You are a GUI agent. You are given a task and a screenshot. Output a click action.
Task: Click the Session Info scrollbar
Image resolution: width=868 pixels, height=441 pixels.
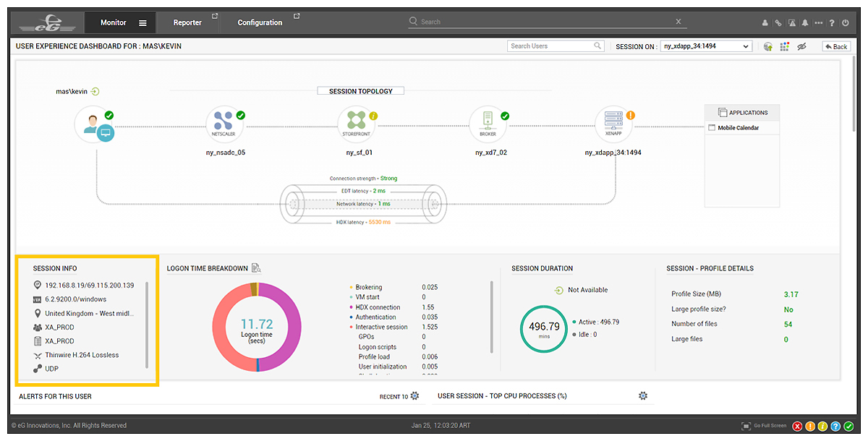(147, 325)
